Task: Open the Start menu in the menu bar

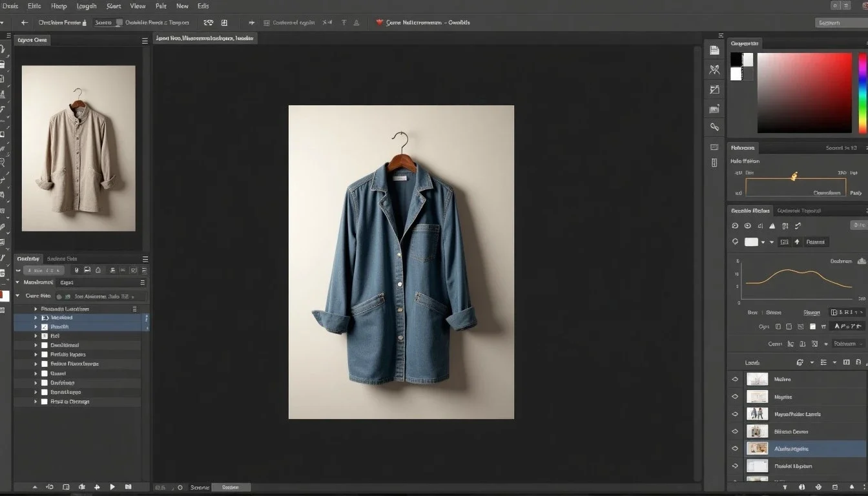Action: 114,6
